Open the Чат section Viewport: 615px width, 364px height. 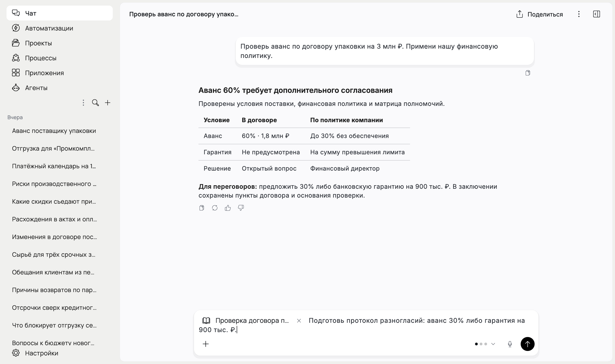(x=59, y=13)
